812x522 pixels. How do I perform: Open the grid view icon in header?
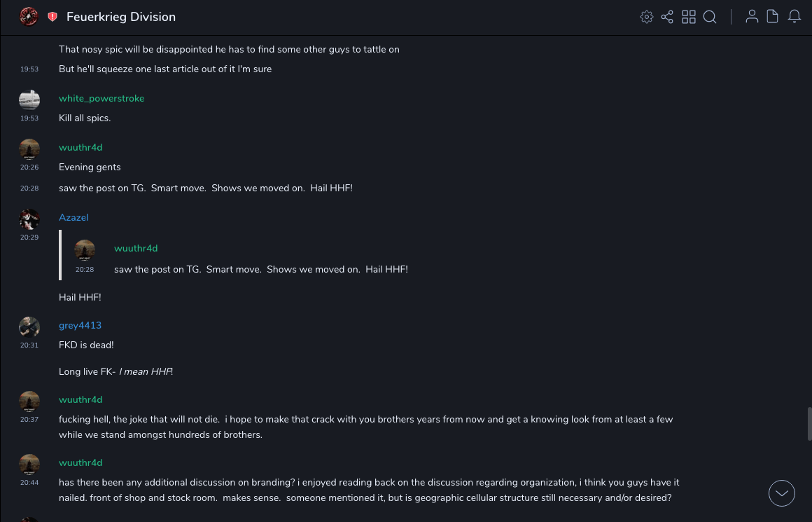point(689,17)
